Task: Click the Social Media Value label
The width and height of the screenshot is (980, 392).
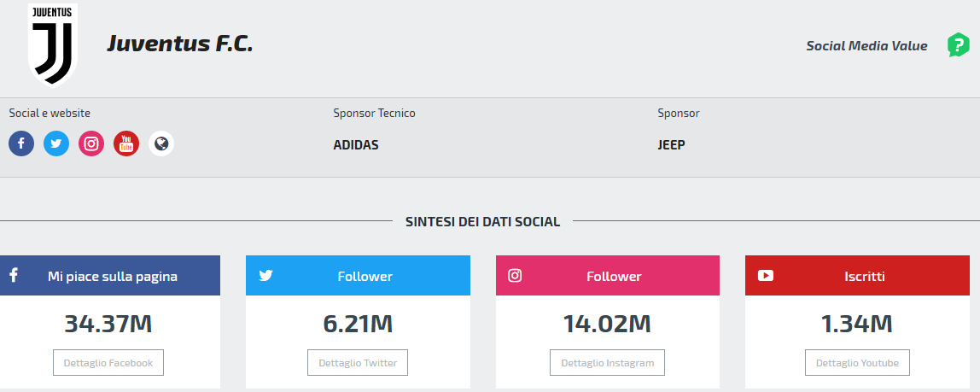Action: click(866, 46)
